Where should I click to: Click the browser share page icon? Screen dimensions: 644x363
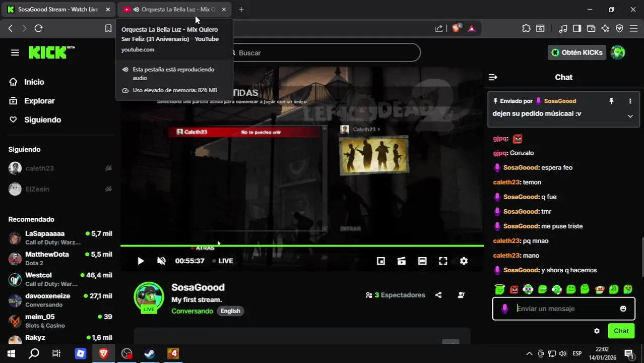(439, 29)
